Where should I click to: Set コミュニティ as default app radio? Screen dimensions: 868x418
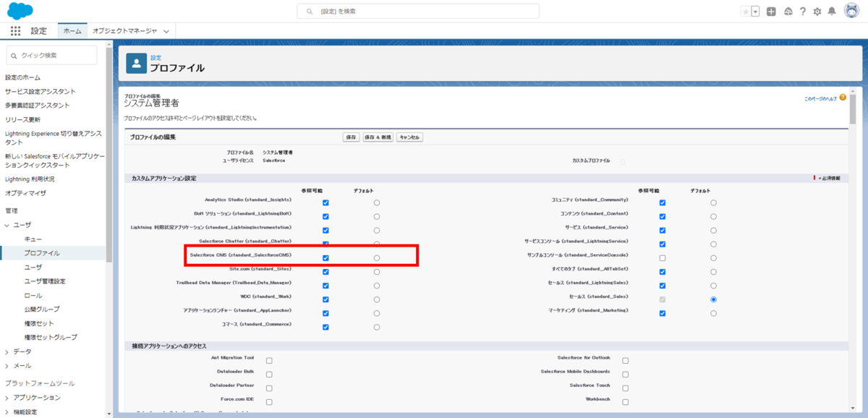(x=713, y=203)
